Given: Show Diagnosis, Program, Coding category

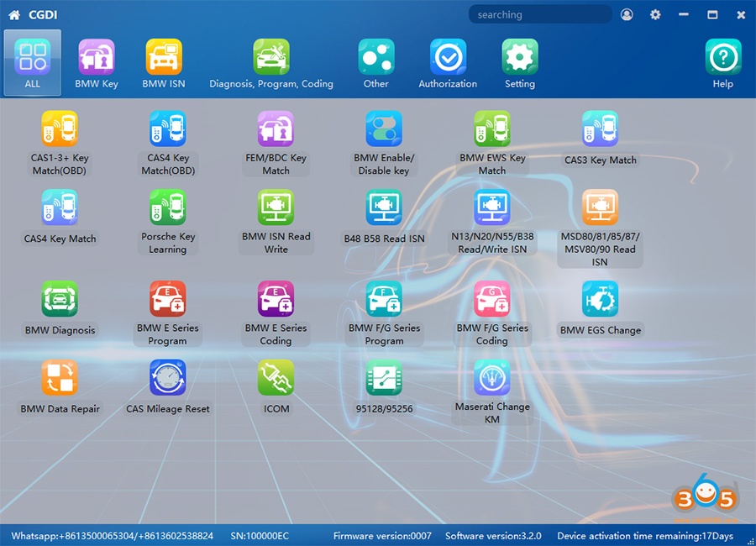Looking at the screenshot, I should (x=271, y=63).
